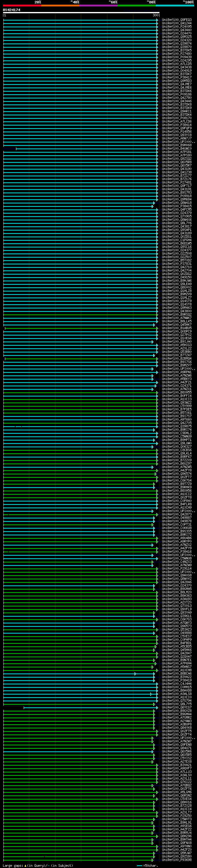
Task: Click the white query ruler bar
Action: point(81,12)
